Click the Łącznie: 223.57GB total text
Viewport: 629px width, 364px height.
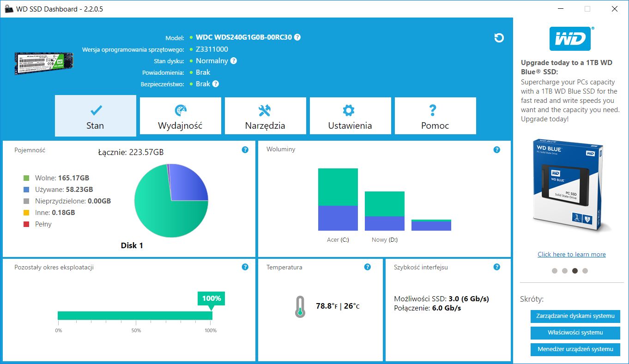click(131, 152)
